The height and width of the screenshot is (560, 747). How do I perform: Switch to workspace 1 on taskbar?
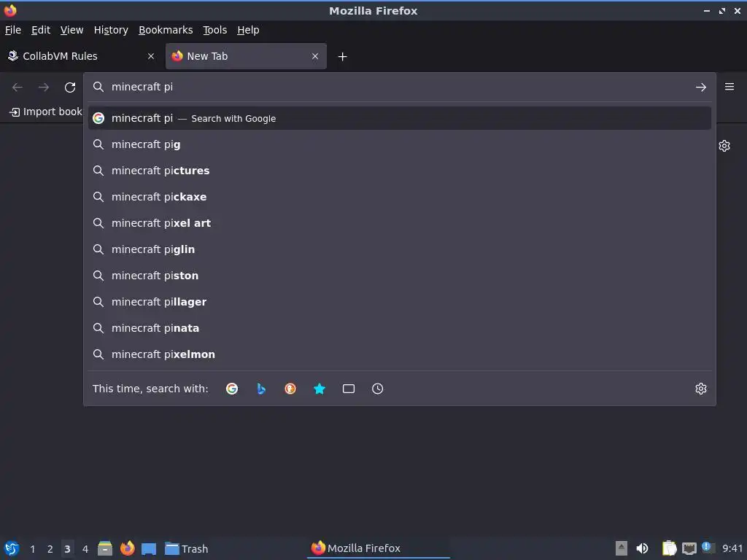tap(32, 549)
